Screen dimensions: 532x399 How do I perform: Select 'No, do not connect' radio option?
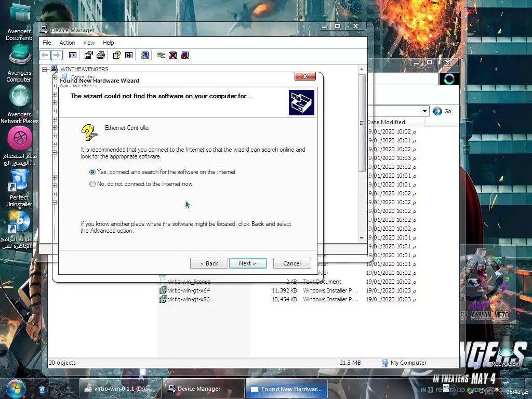[92, 184]
